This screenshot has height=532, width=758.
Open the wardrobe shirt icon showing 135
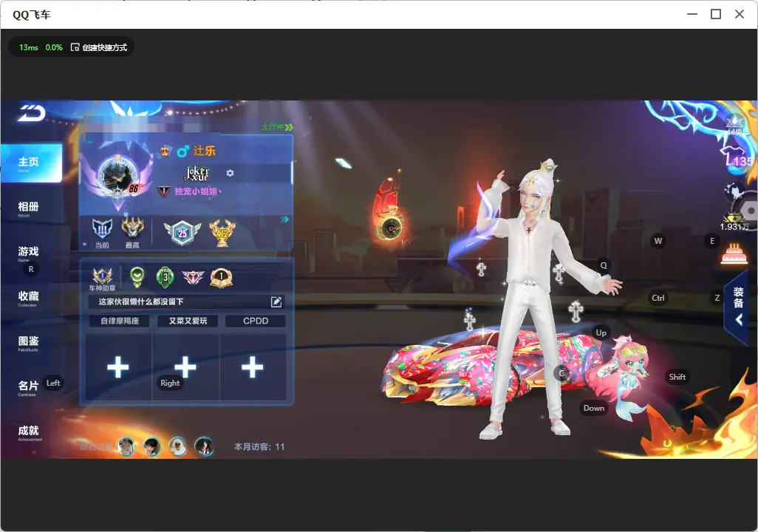(x=737, y=156)
